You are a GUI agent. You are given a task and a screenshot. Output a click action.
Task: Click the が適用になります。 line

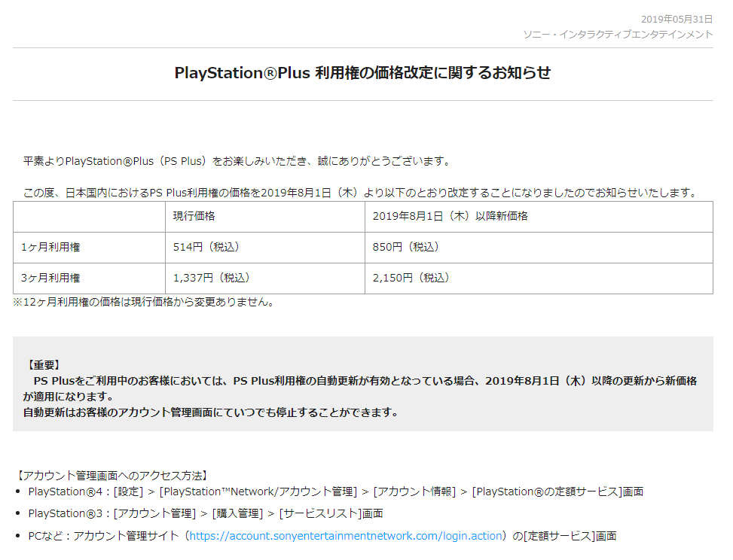[x=69, y=397]
